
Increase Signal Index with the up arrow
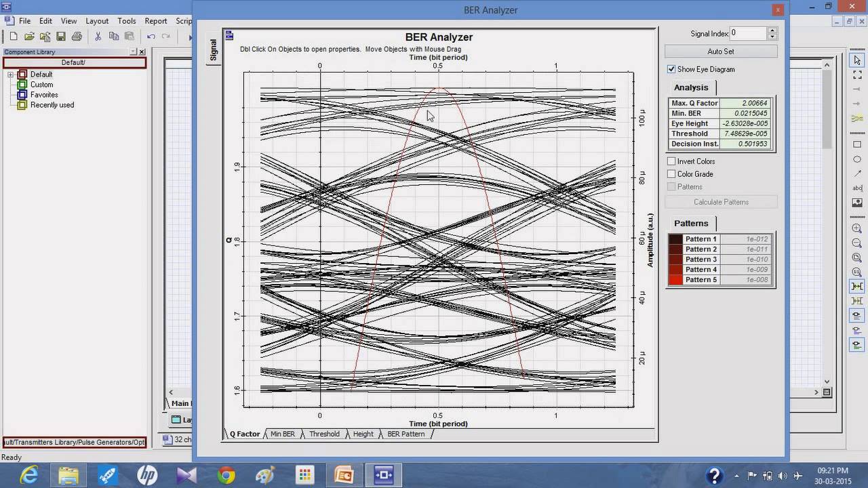click(772, 30)
